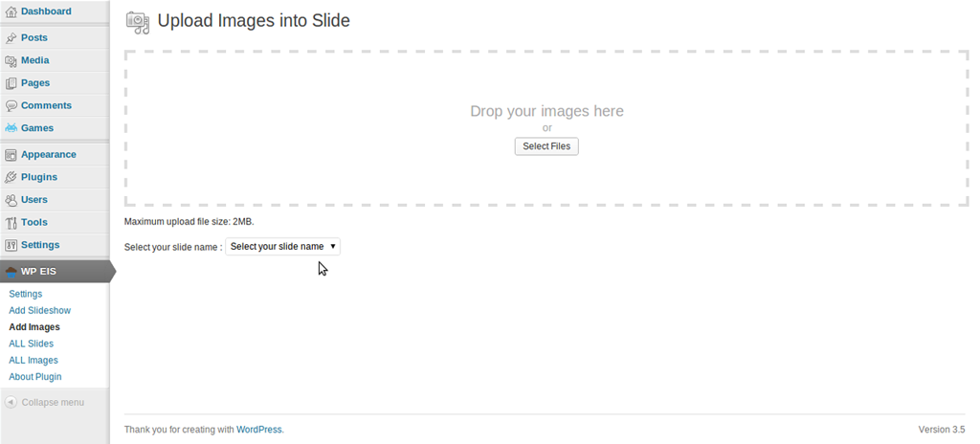
Task: Collapse the sidebar using the Collapse menu arrow
Action: tap(11, 402)
